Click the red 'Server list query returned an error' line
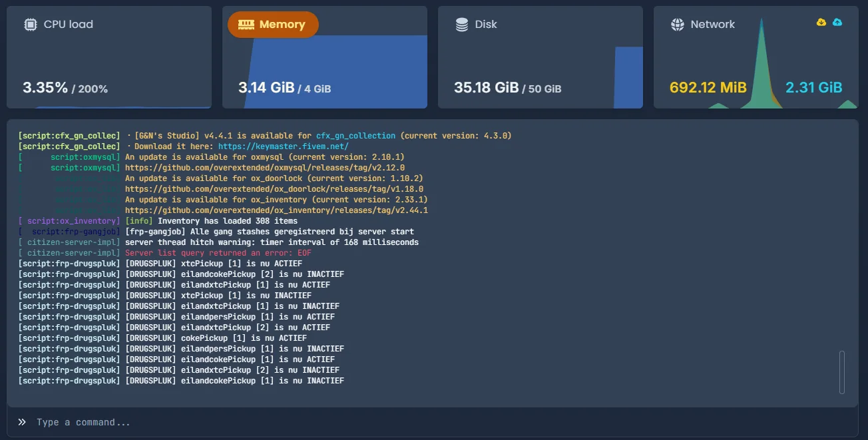Image resolution: width=868 pixels, height=440 pixels. pyautogui.click(x=218, y=253)
